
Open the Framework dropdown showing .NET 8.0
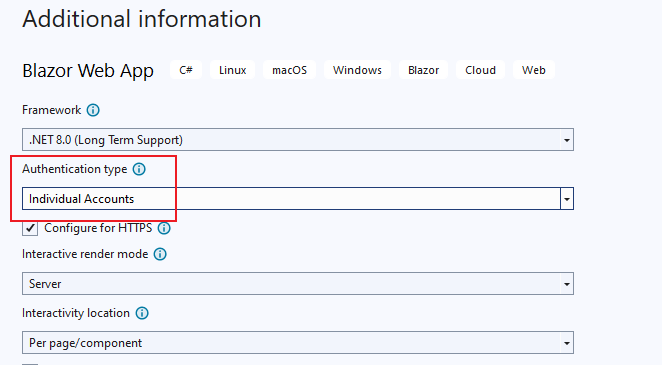[x=298, y=140]
